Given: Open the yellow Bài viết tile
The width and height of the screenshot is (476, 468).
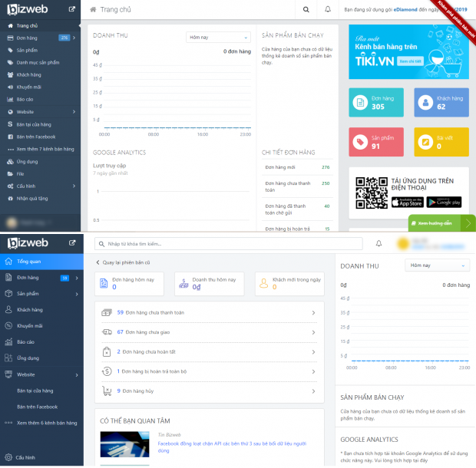Looking at the screenshot, I should [444, 142].
